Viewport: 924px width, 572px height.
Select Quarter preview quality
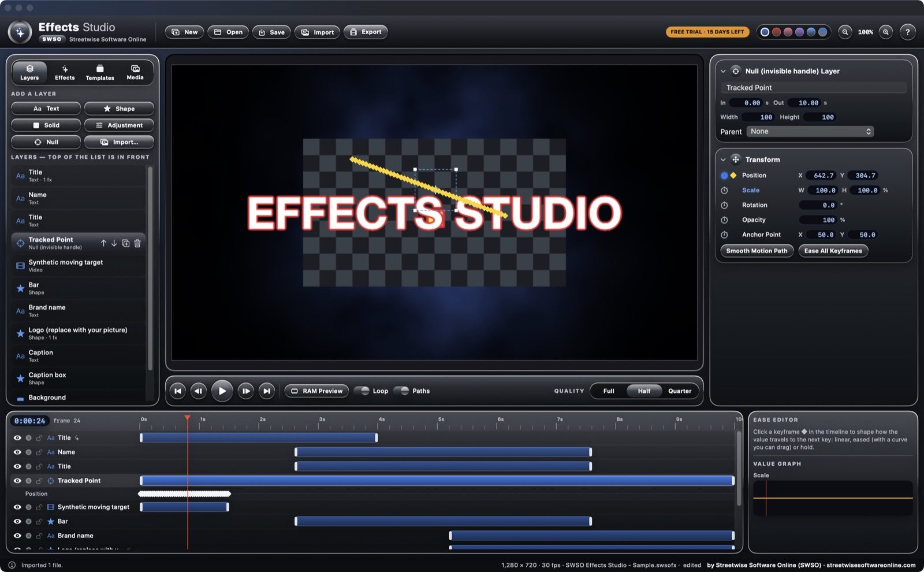click(x=680, y=391)
